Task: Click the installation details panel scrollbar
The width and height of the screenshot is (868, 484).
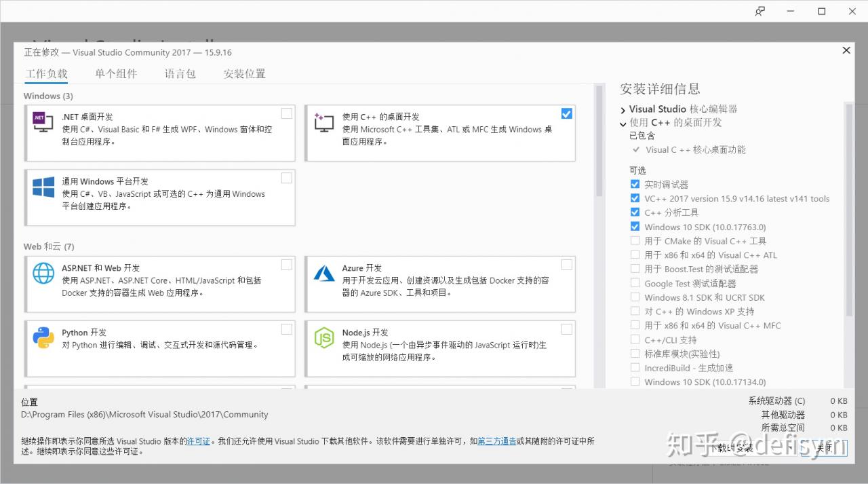Action: [848, 210]
